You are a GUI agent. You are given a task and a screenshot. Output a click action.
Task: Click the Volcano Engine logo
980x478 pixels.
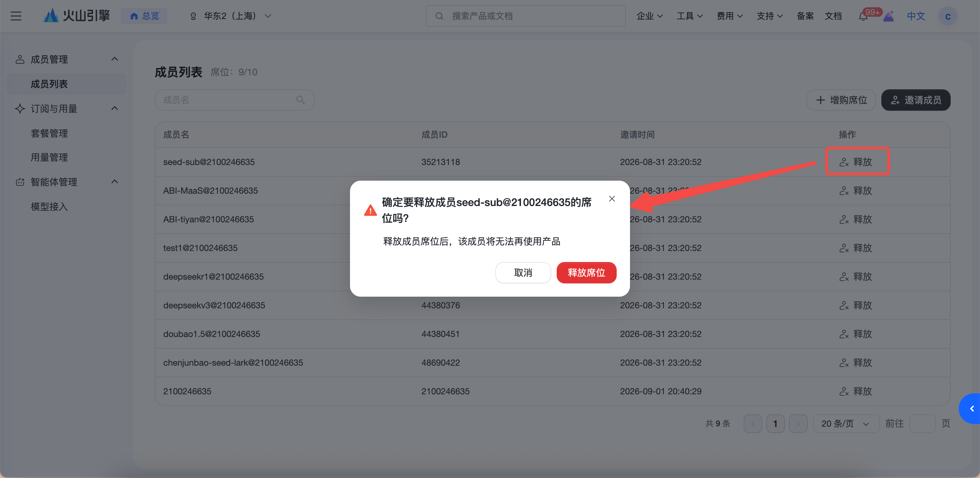[x=77, y=16]
